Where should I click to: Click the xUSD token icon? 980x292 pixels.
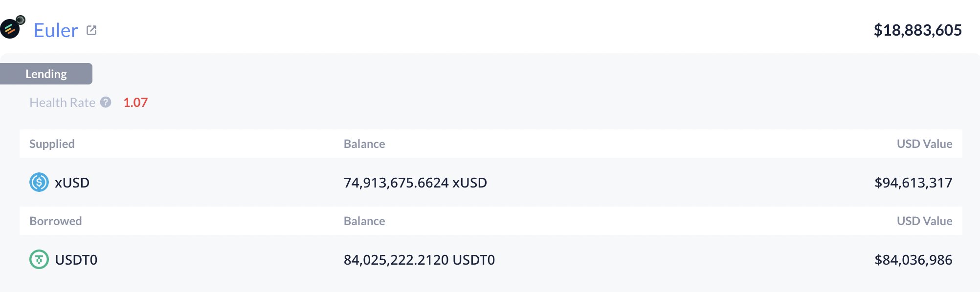[39, 183]
